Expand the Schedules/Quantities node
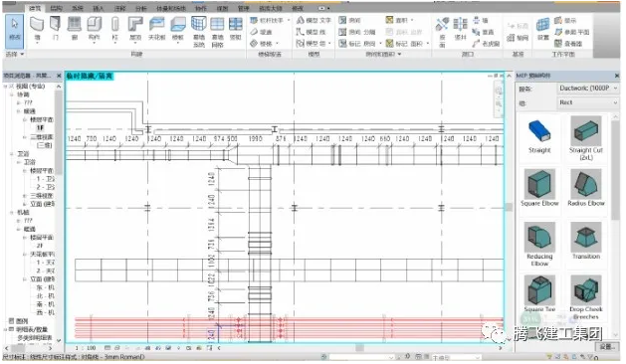This screenshot has height=364, width=626. pyautogui.click(x=6, y=329)
